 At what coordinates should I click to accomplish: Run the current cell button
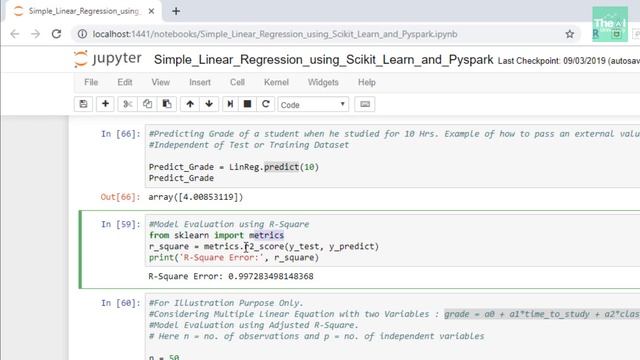tap(230, 104)
